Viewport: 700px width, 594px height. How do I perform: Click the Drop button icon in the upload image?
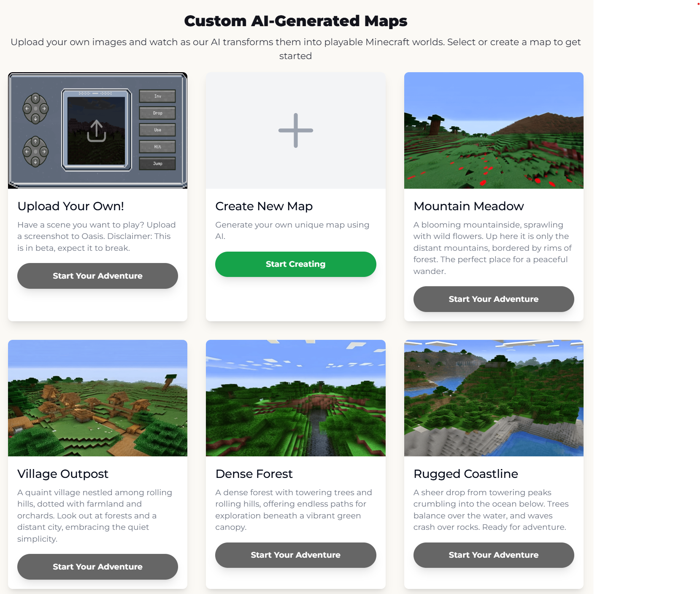[157, 113]
